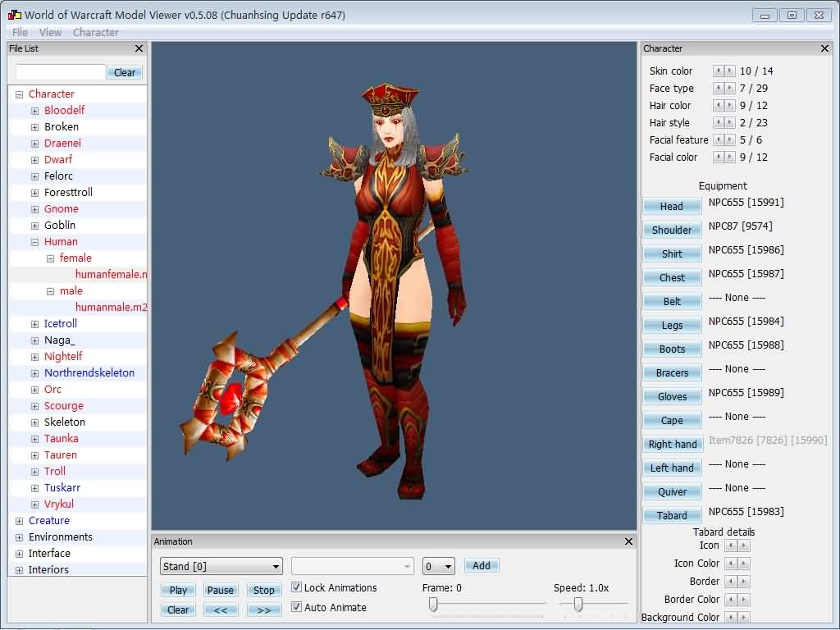Click the previous Skin color arrow
Viewport: 840px width, 630px height.
pos(719,71)
